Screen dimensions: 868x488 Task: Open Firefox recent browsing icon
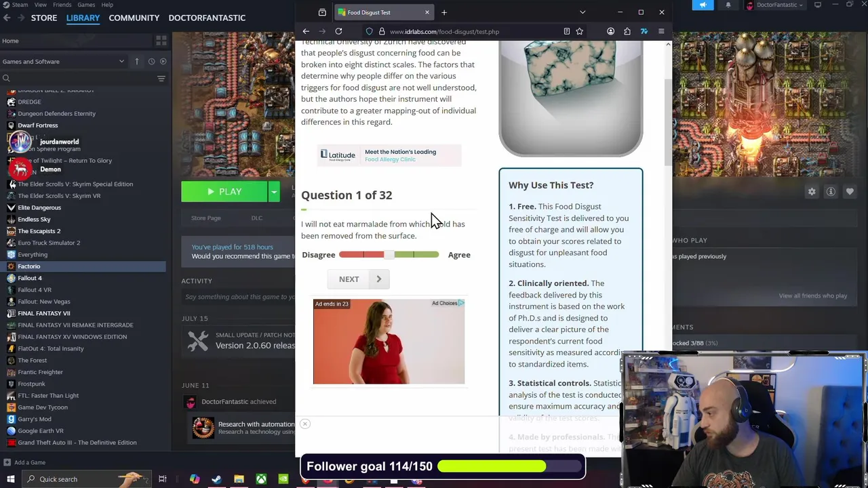point(322,12)
